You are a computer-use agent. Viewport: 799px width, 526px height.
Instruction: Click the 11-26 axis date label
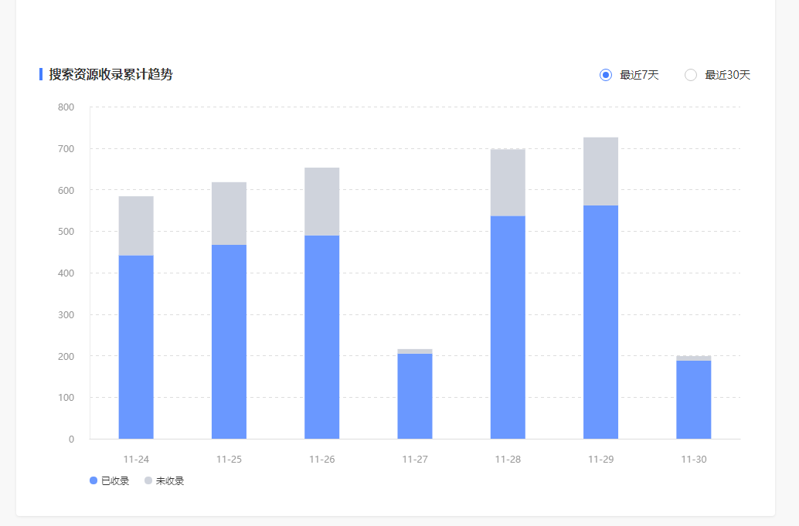(322, 459)
